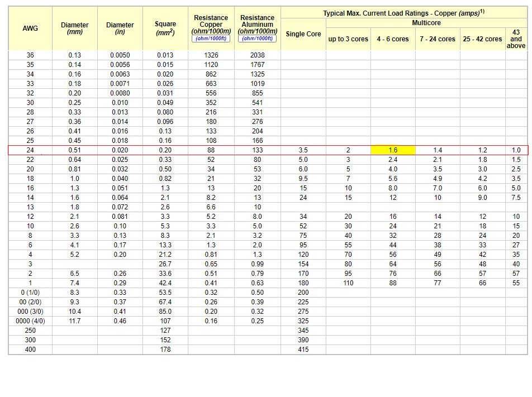Click the 415 single core value
532x397 pixels.
(303, 350)
